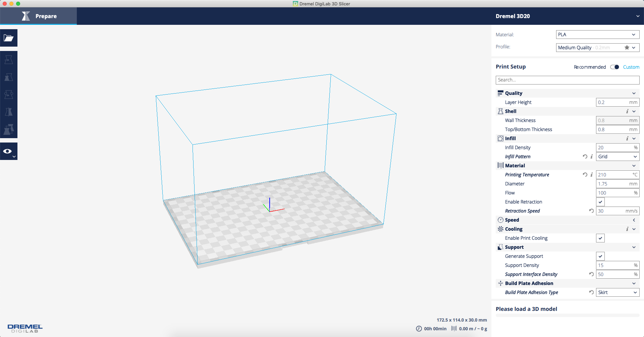Reset Printing Temperature to default
This screenshot has width=644, height=337.
585,175
